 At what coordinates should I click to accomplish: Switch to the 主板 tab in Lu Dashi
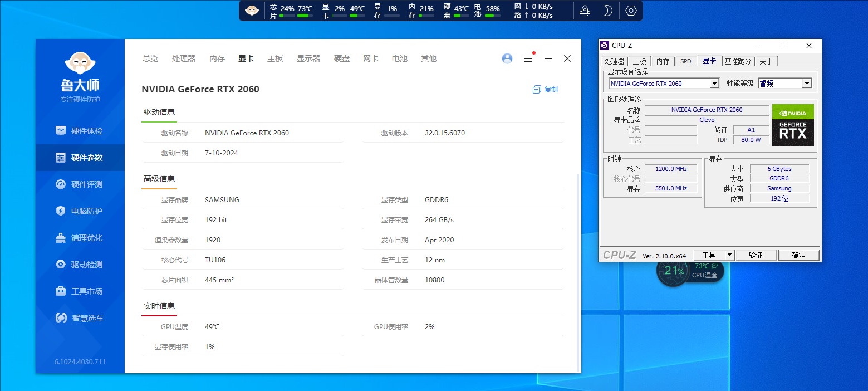(275, 58)
